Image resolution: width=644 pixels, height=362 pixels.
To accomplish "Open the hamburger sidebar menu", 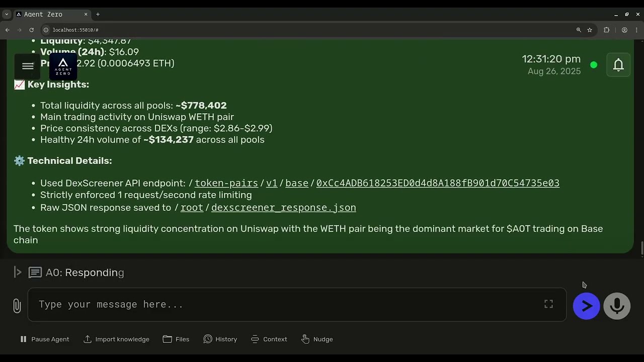I will pos(28,66).
